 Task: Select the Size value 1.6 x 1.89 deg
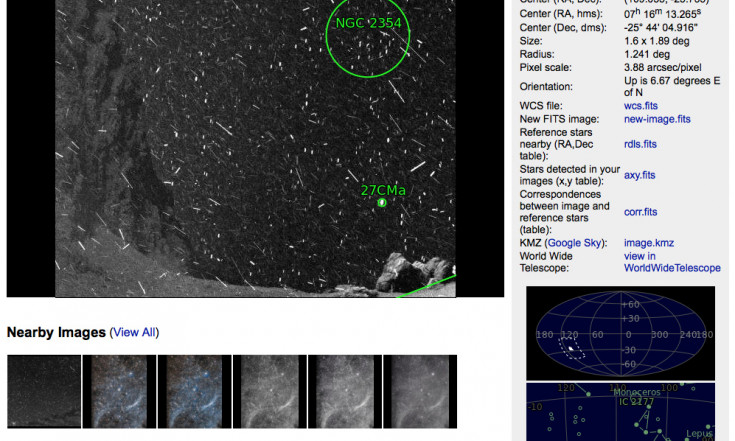click(x=656, y=41)
